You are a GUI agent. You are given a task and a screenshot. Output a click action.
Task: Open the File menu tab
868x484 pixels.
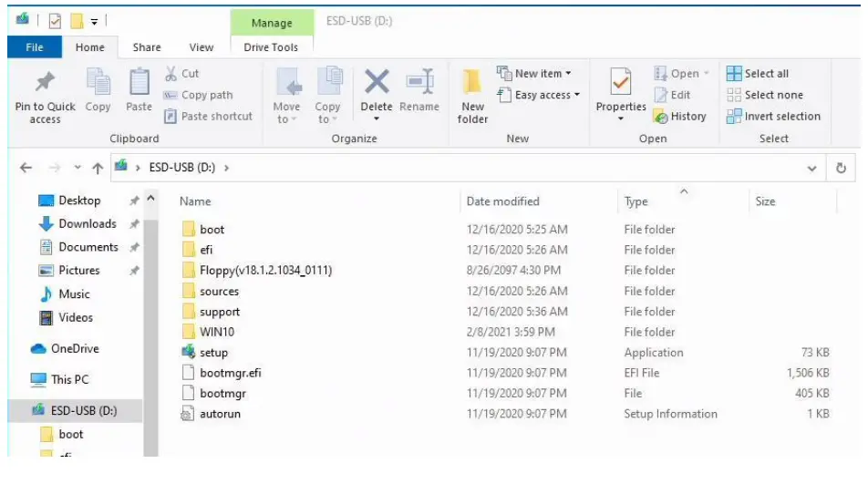(35, 47)
